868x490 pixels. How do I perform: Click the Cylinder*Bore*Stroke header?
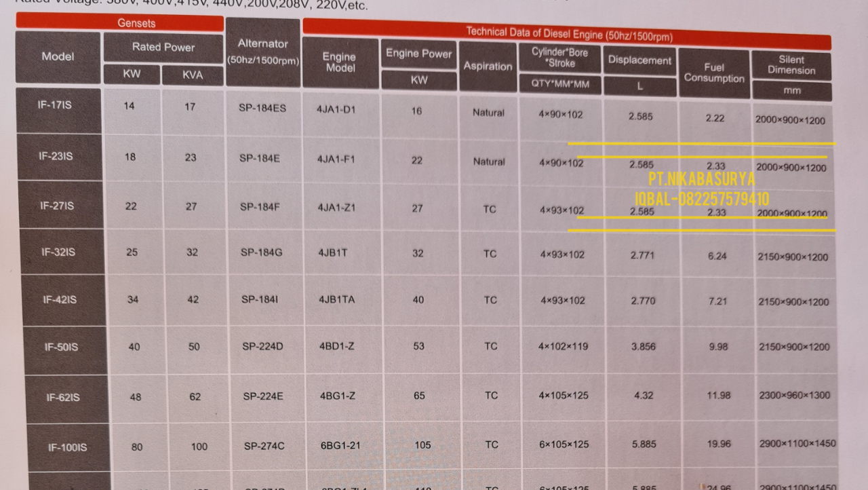click(560, 58)
